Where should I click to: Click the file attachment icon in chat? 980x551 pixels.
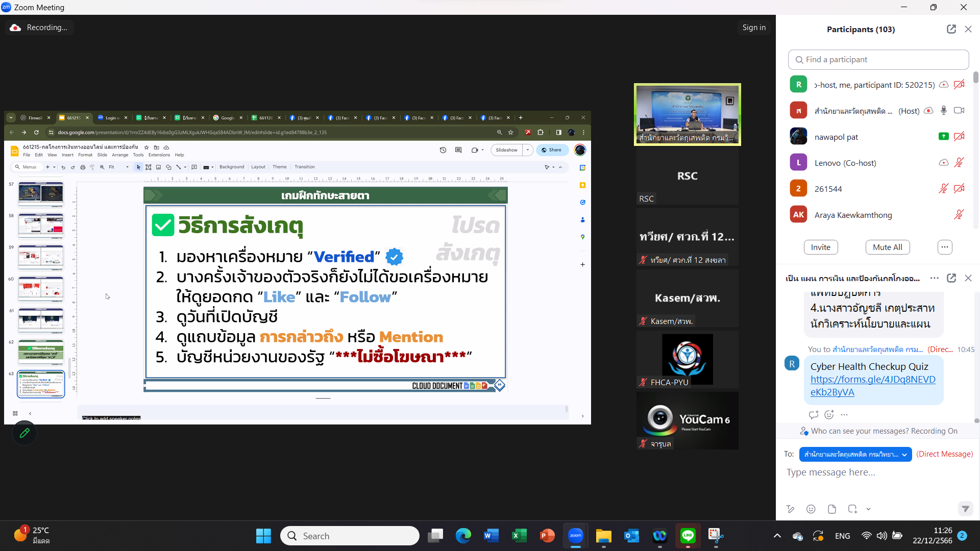pyautogui.click(x=832, y=509)
